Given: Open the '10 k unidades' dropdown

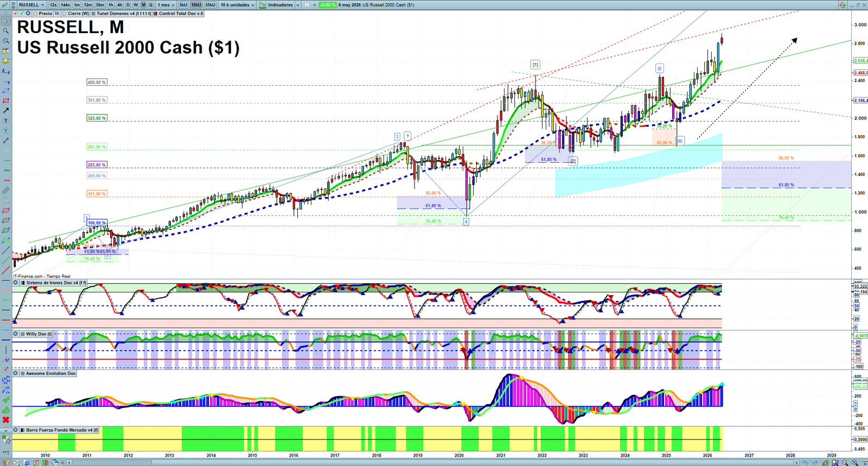Looking at the screenshot, I should [x=237, y=5].
